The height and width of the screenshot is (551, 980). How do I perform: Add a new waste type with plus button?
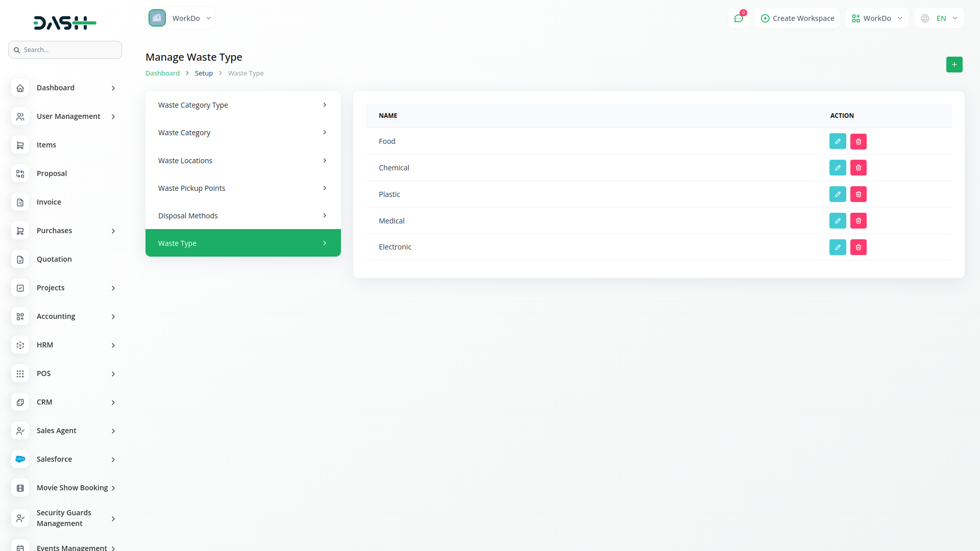954,64
